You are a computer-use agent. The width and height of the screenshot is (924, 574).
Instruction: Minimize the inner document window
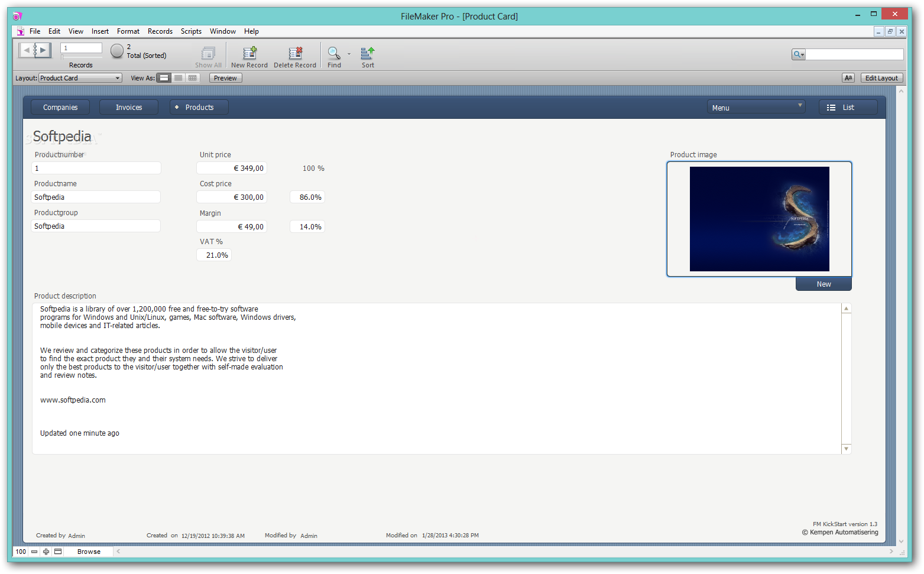[x=878, y=31]
